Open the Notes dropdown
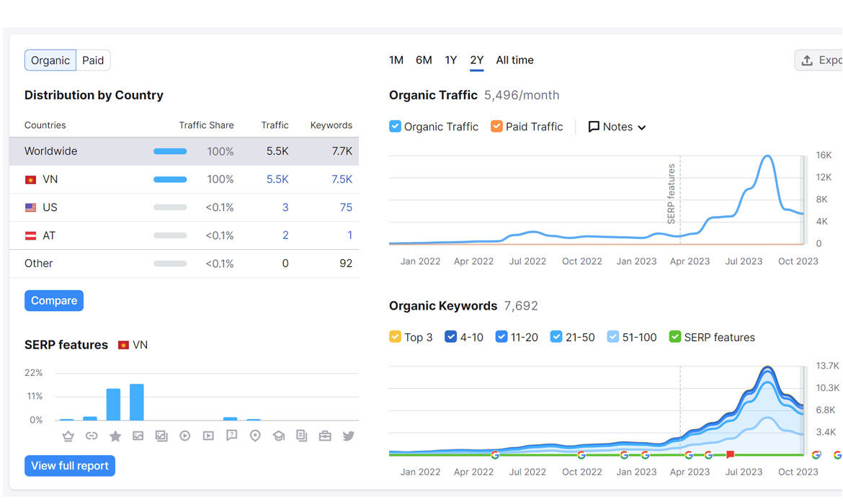This screenshot has height=504, width=843. pos(617,127)
